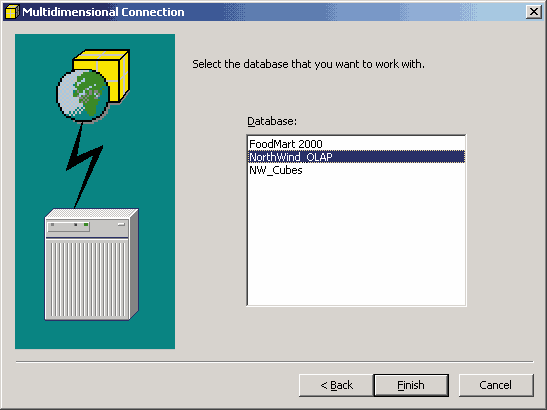Click the 'Select the database' instruction text
Viewport: 547px width, 410px height.
pos(308,64)
